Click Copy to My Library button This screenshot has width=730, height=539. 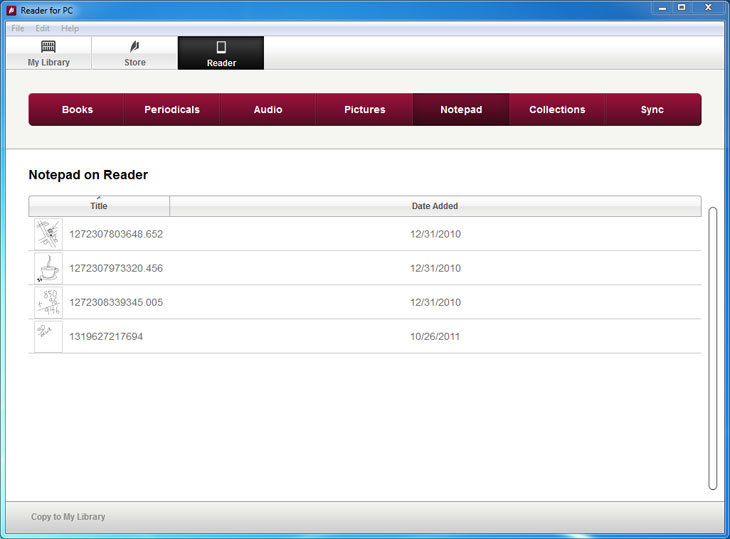coord(68,517)
